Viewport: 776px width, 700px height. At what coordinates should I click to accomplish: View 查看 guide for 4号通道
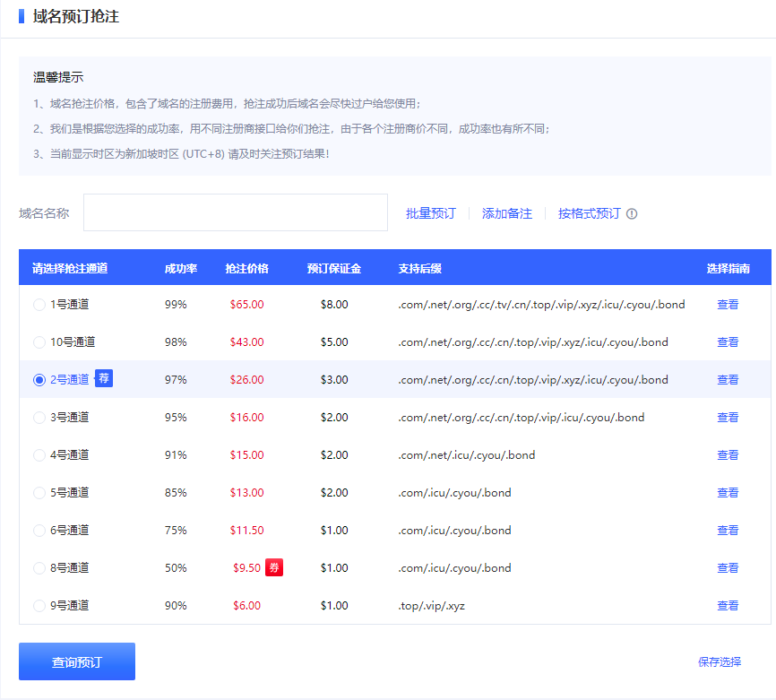[728, 455]
